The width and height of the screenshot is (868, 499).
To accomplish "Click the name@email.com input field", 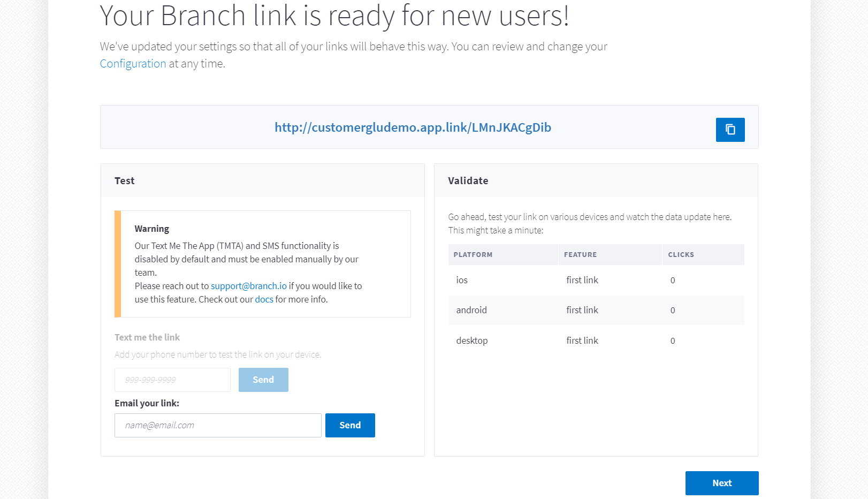I will 218,425.
